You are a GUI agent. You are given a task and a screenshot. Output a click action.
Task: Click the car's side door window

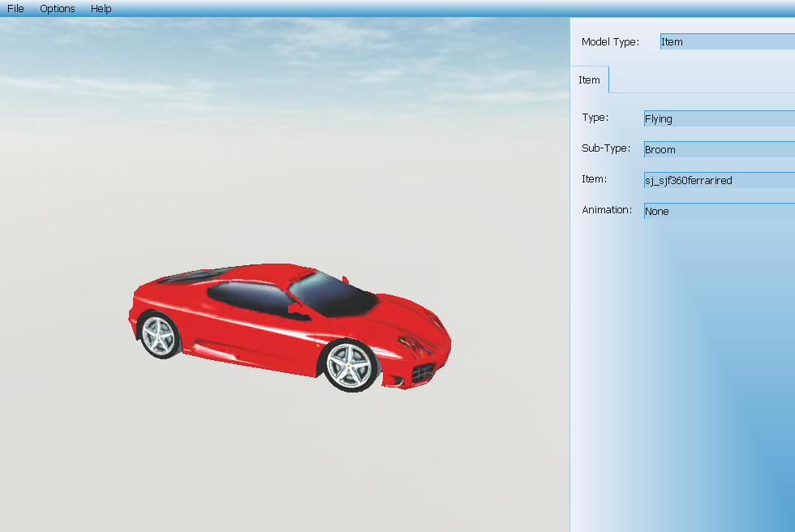[x=247, y=297]
